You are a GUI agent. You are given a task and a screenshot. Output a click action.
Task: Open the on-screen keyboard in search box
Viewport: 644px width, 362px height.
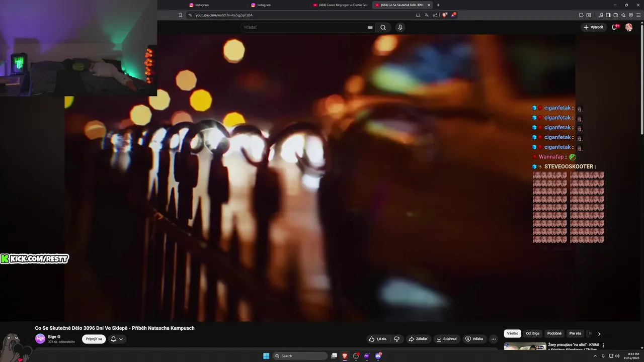point(370,27)
